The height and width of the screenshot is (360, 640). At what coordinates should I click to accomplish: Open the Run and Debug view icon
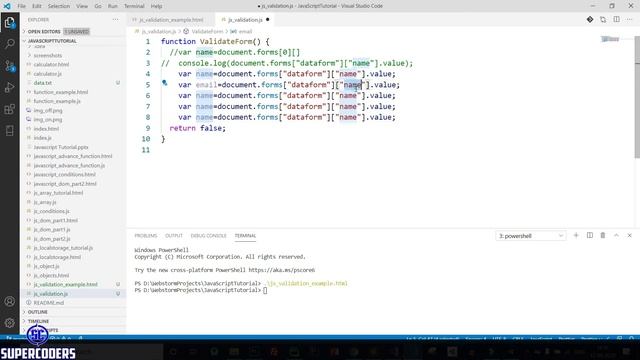pyautogui.click(x=9, y=87)
